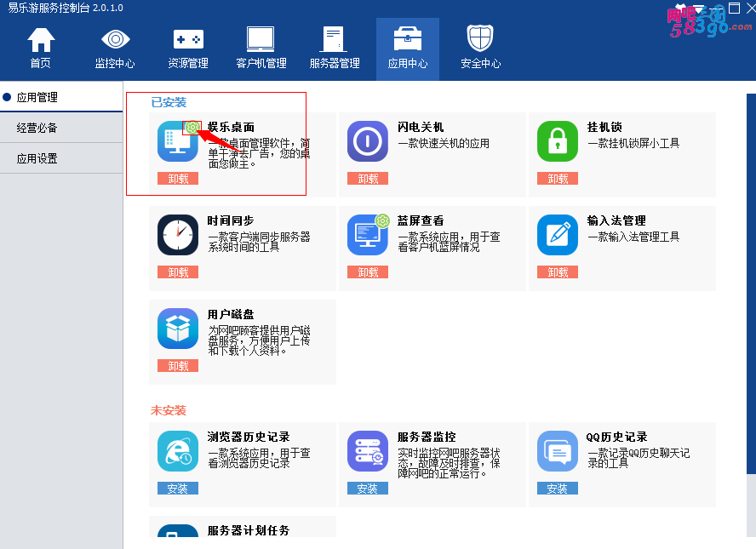Click the QQ历史记录 title text
The image size is (756, 549).
coord(616,437)
